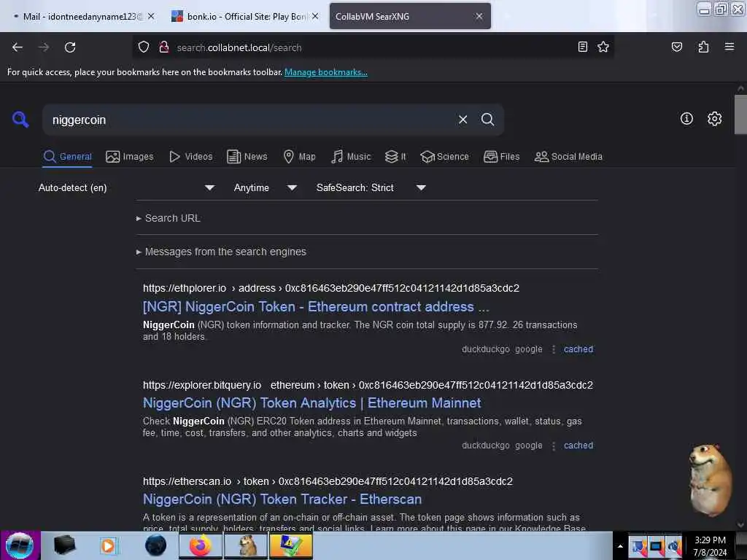Open the Token Analytics Ethereum Mainnet result
This screenshot has height=560, width=747.
point(311,403)
